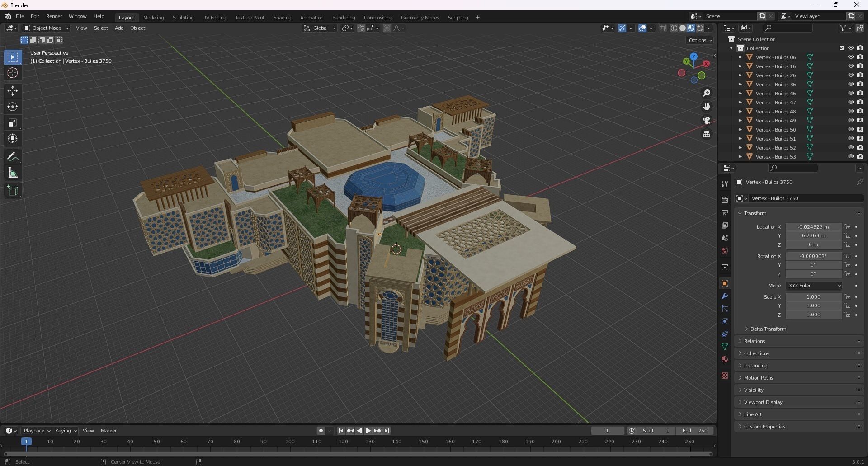Viewport: 868px width, 470px height.
Task: Switch to the Geometry Nodes workspace tab
Action: pyautogui.click(x=420, y=18)
